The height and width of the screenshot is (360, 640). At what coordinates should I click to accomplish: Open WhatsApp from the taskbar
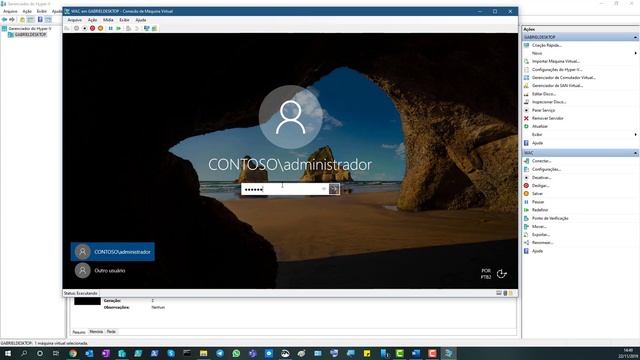click(x=236, y=353)
